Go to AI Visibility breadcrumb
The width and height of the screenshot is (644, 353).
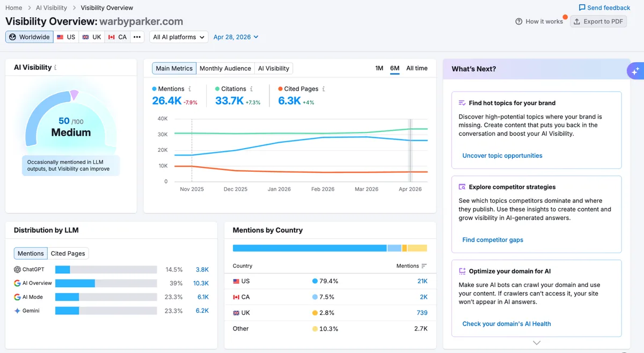point(52,8)
